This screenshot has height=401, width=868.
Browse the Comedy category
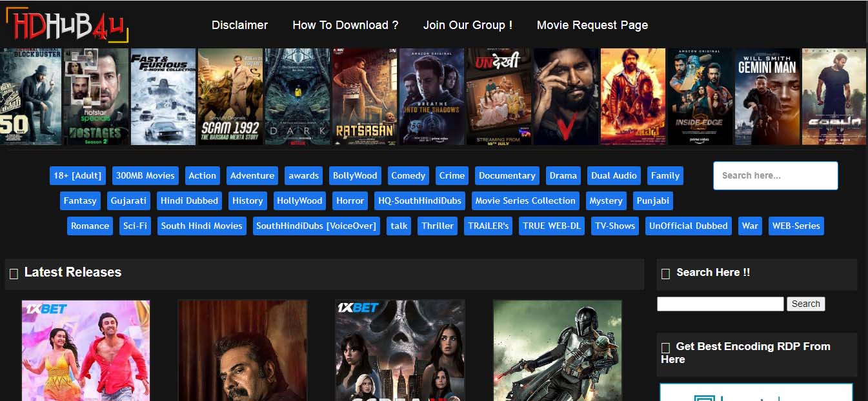click(409, 175)
